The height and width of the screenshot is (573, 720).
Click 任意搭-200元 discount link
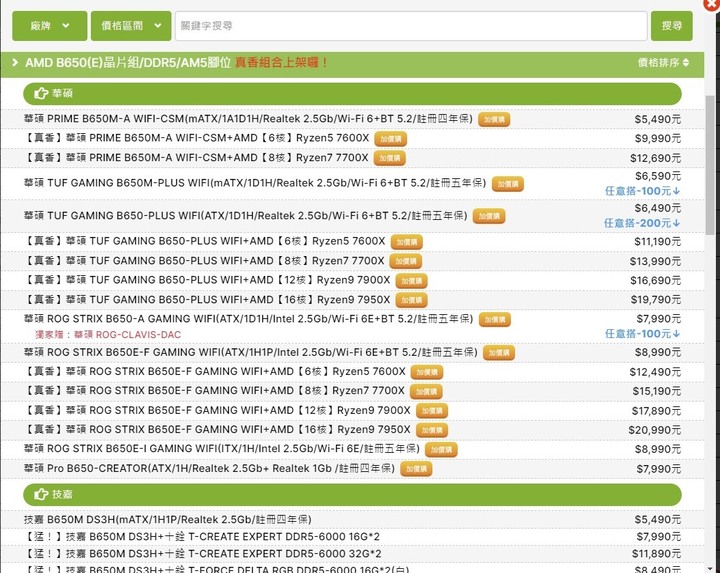[642, 223]
